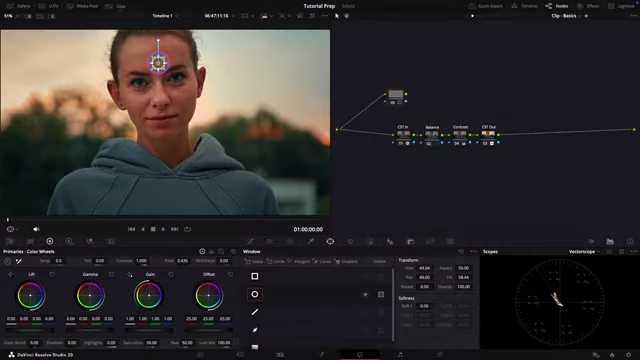Open the Vectorscope scope type dropdown
This screenshot has height=360, width=640.
(584, 252)
